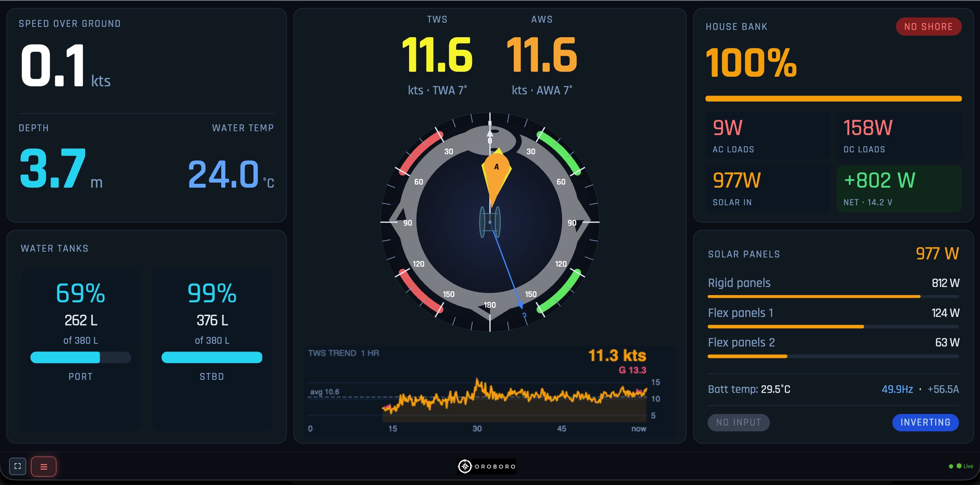Click the INVERTING status button
Screen dimensions: 980x485
point(925,422)
